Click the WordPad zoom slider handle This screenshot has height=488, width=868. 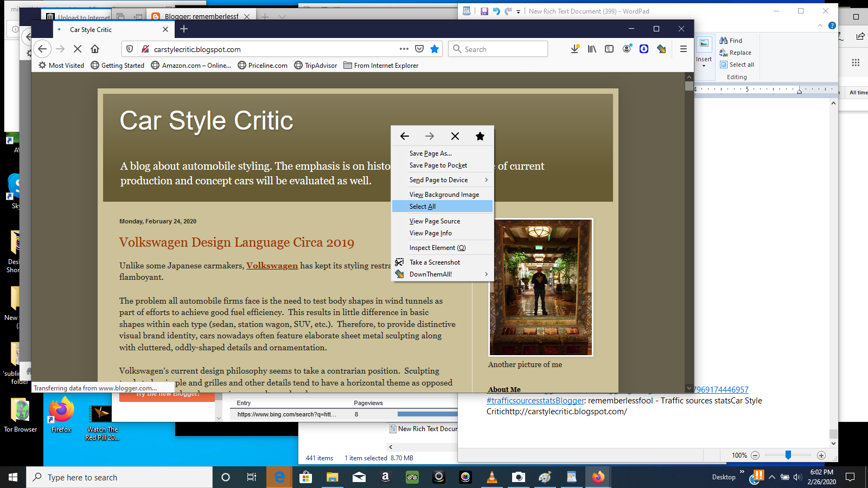coord(788,455)
